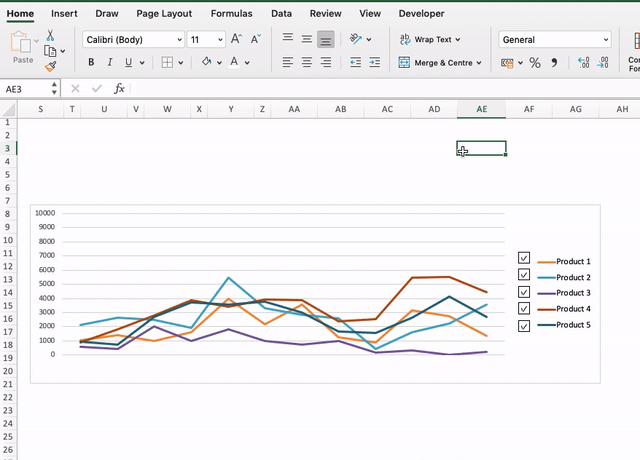Open the Paste options arrow

(36, 41)
